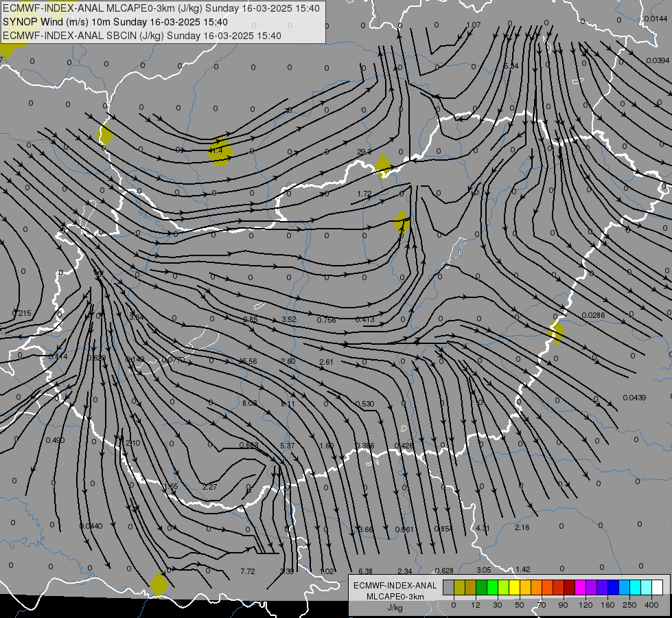Click the 0.0394 value at the right edge
Image resolution: width=672 pixels, height=618 pixels.
pos(658,60)
